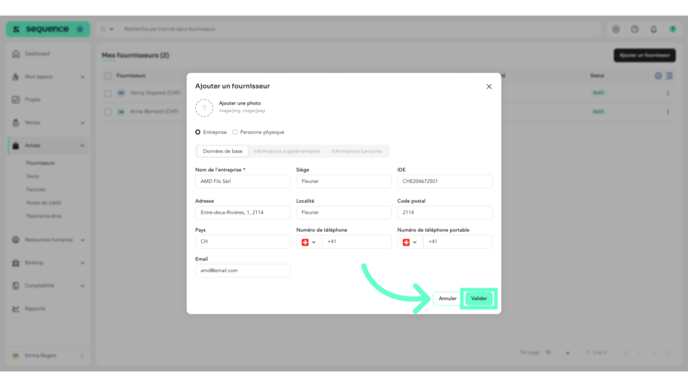Select the Entreprise radio option
688x387 pixels.
(x=198, y=132)
